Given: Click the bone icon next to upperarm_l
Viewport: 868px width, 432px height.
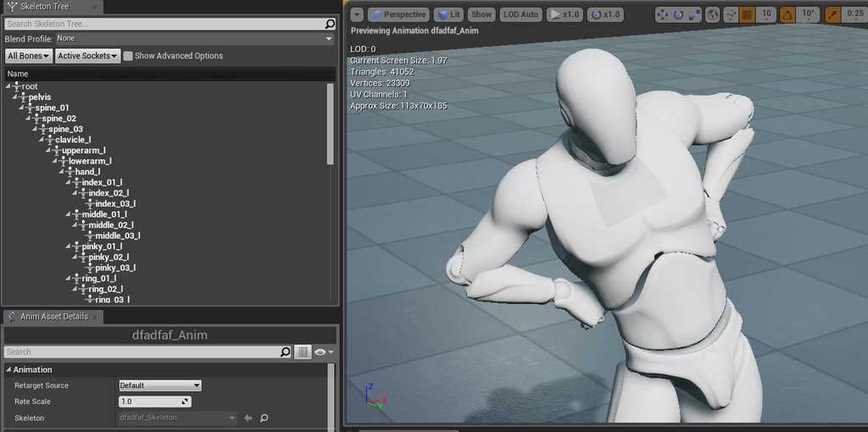Looking at the screenshot, I should [x=57, y=151].
